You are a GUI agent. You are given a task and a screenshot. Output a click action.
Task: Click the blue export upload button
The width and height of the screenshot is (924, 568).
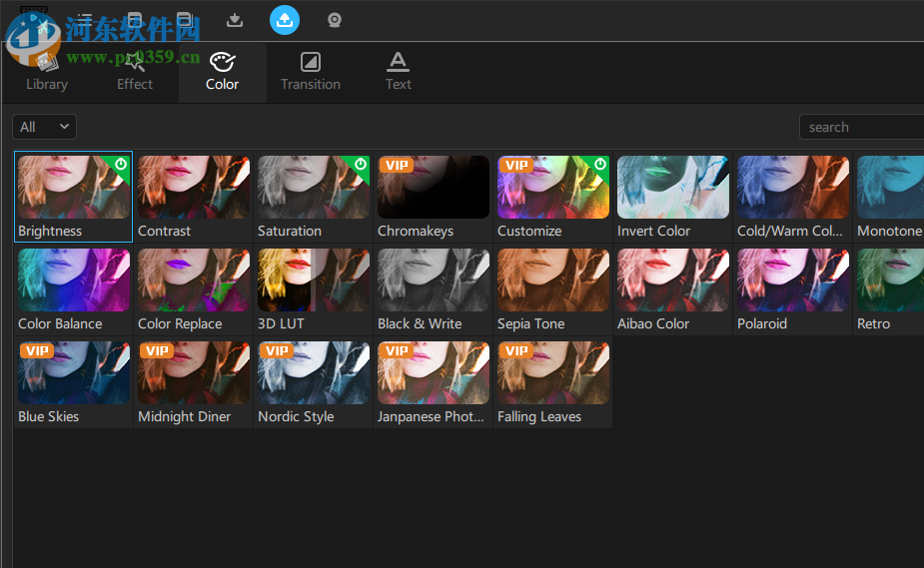[285, 20]
